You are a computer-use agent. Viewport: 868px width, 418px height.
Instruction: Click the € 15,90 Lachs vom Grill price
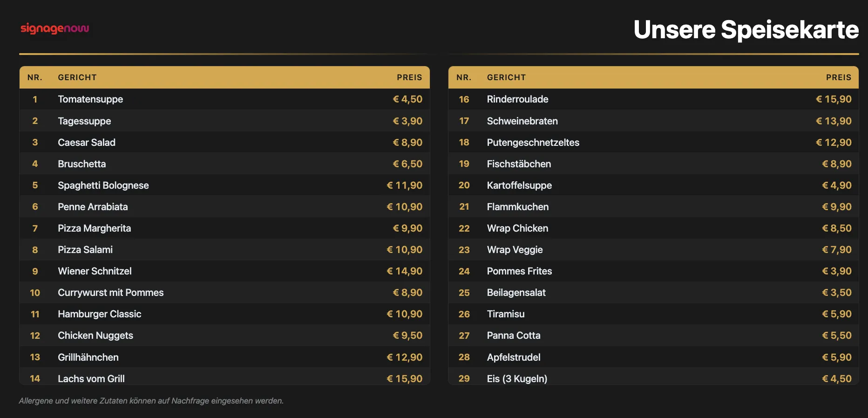point(405,379)
